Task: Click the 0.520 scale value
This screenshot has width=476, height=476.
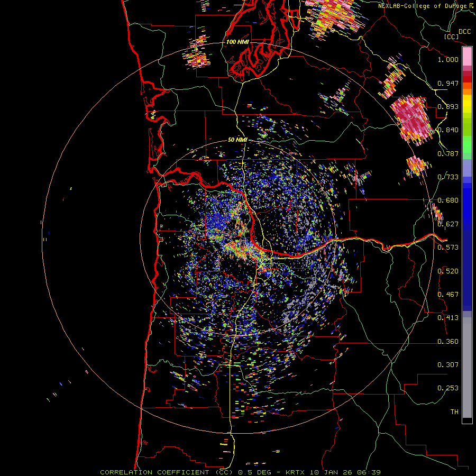Action: pyautogui.click(x=448, y=271)
